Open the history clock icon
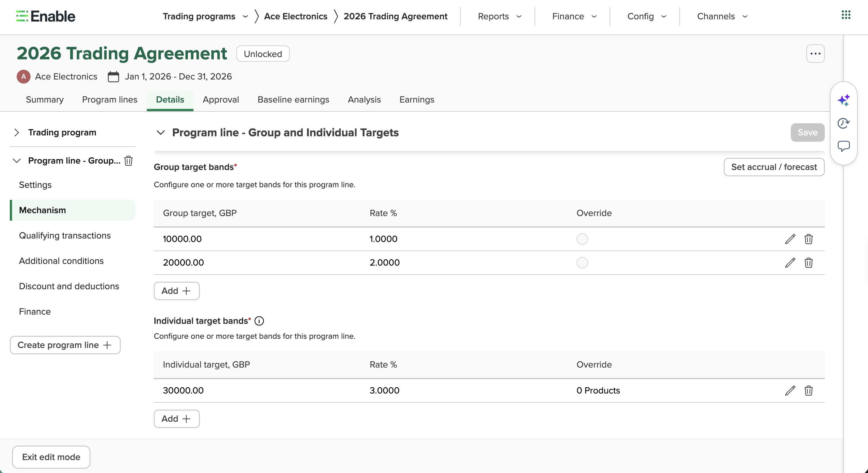Viewport: 868px width, 473px height. point(844,123)
